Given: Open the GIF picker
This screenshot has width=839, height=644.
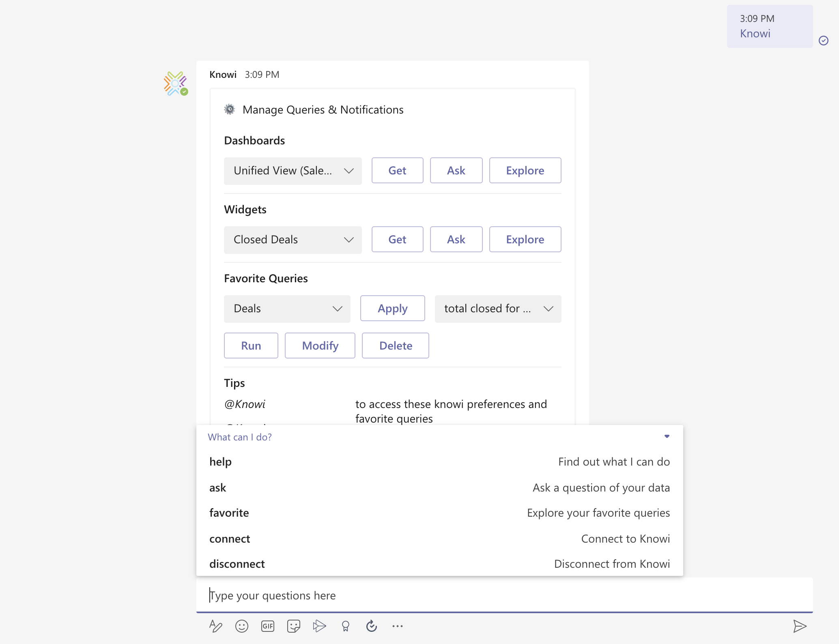Looking at the screenshot, I should [x=268, y=626].
